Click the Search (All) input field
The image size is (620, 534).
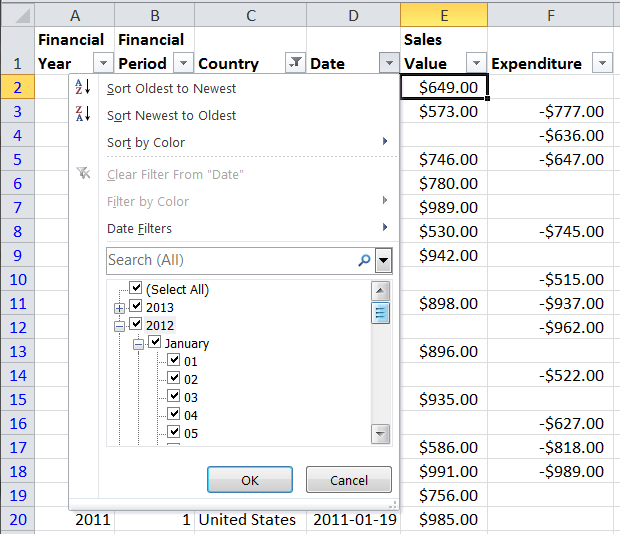coord(228,260)
